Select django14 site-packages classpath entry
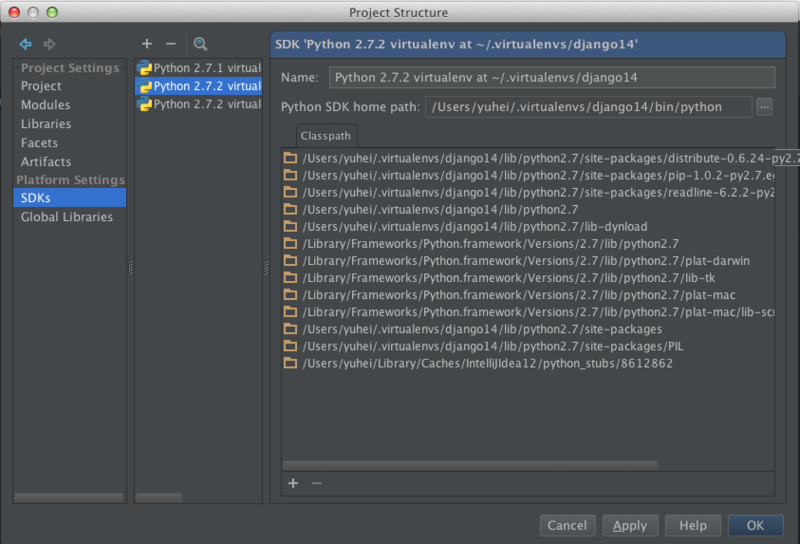800x544 pixels. click(x=528, y=329)
